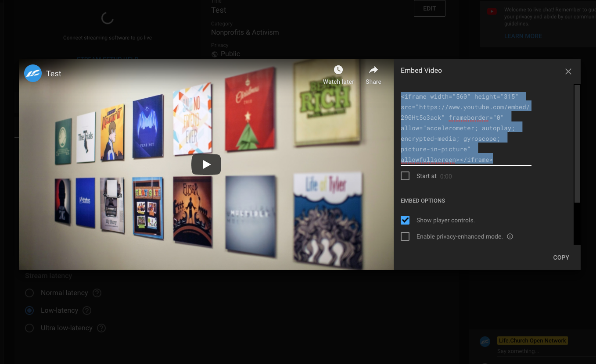Open help icon beside Ultra low-latency
This screenshot has height=364, width=596.
[101, 328]
